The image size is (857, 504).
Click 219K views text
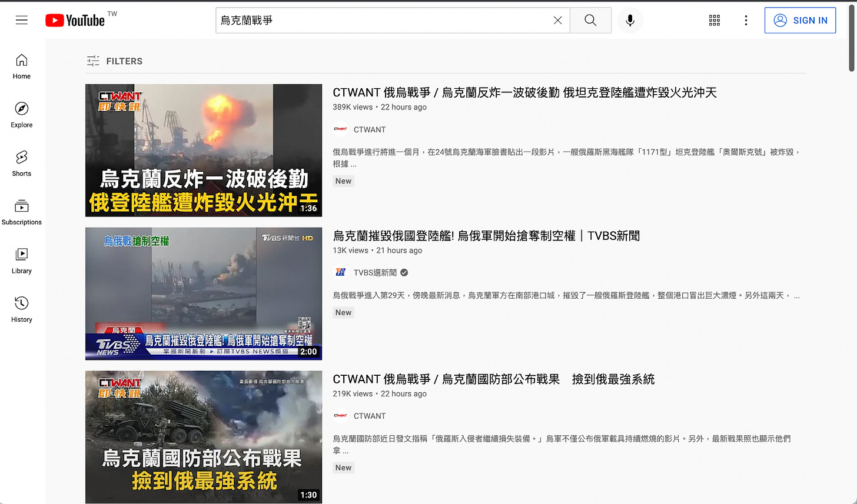point(353,394)
